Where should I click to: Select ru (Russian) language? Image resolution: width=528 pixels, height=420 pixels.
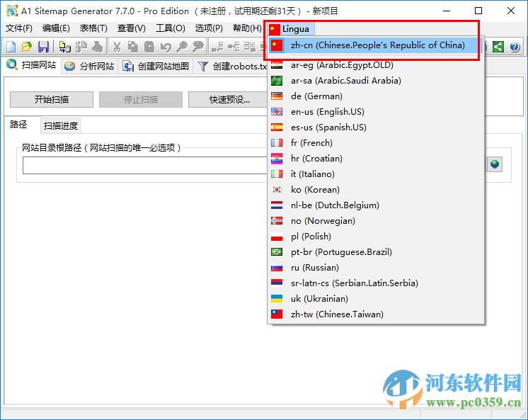pyautogui.click(x=376, y=268)
